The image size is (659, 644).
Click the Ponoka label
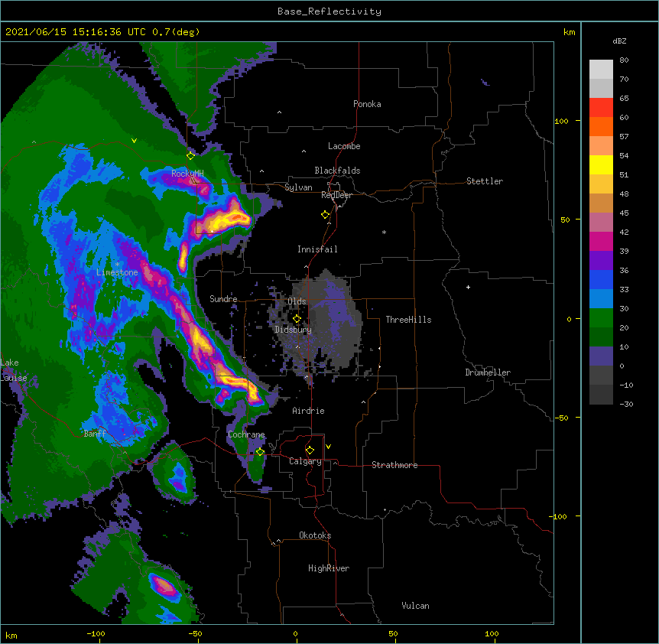(367, 104)
